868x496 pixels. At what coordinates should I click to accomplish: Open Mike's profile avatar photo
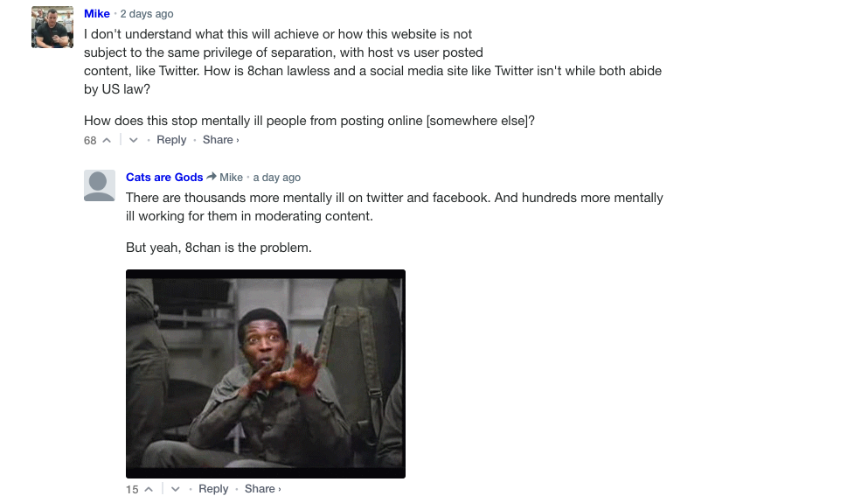pyautogui.click(x=52, y=27)
